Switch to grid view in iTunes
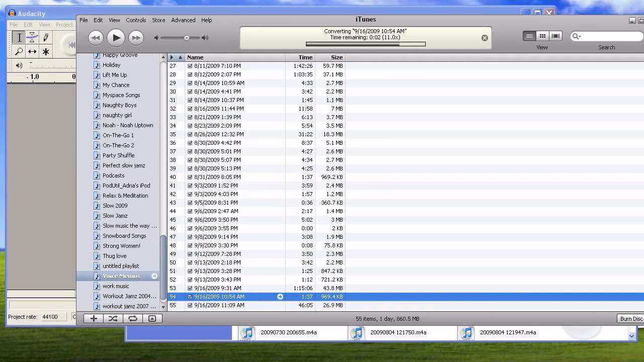 point(542,36)
